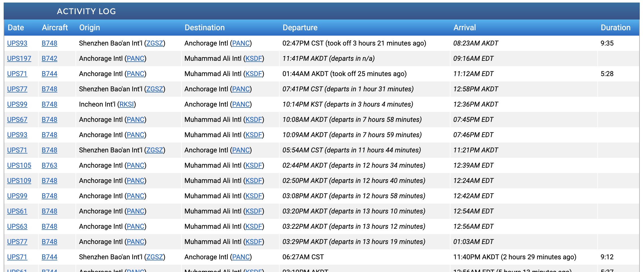Open UPS77 flight departing 07:41PM CST
This screenshot has height=272, width=644.
[17, 89]
